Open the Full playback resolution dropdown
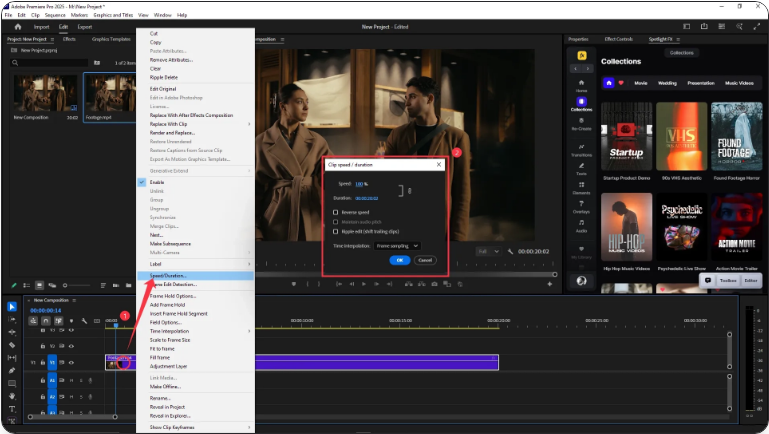 487,252
